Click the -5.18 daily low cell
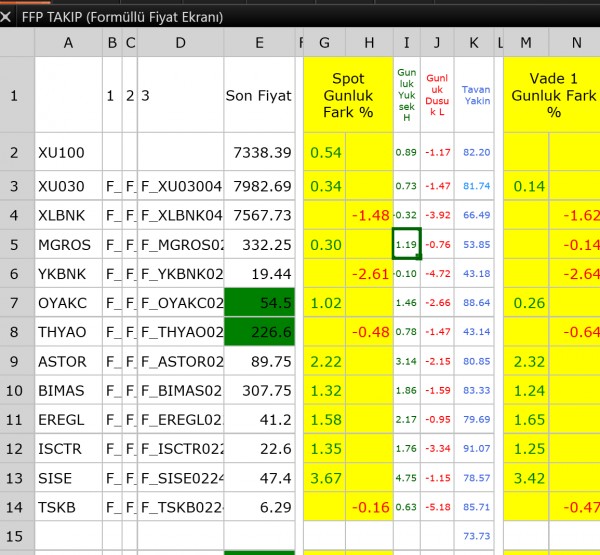This screenshot has width=600, height=555. click(x=437, y=507)
